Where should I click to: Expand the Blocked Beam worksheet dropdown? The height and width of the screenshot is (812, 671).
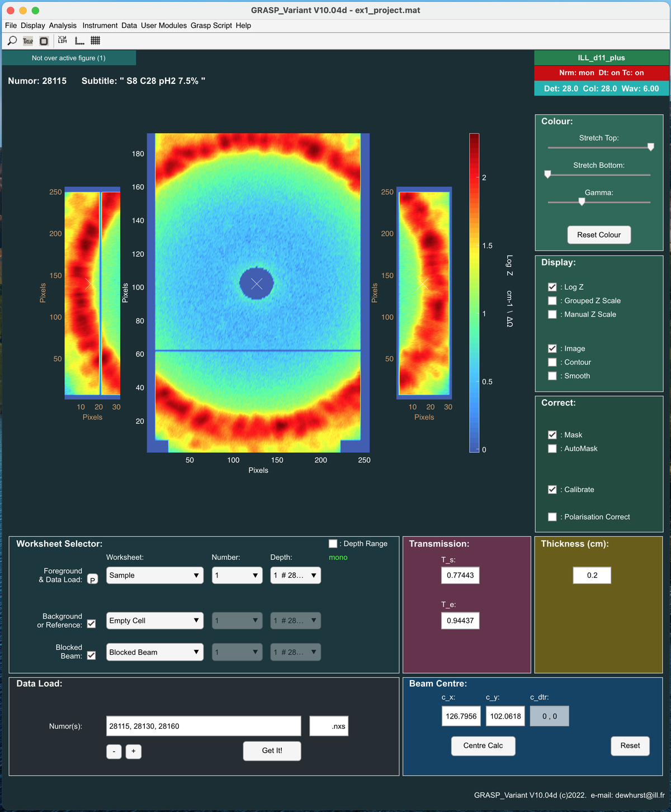coord(155,652)
